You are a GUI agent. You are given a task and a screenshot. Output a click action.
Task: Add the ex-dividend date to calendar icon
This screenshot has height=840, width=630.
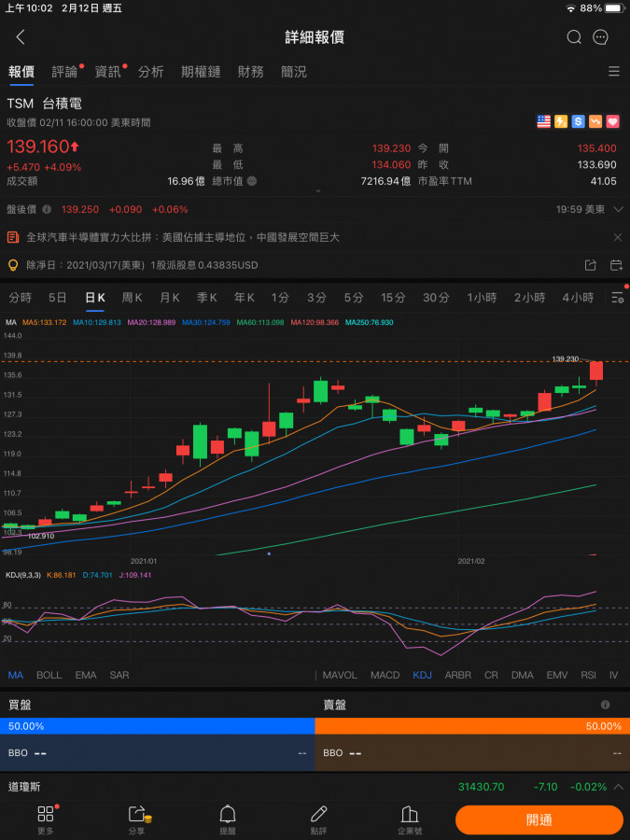click(x=616, y=265)
